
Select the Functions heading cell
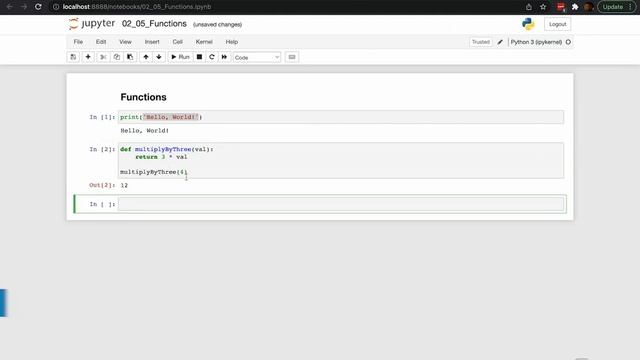coord(143,97)
